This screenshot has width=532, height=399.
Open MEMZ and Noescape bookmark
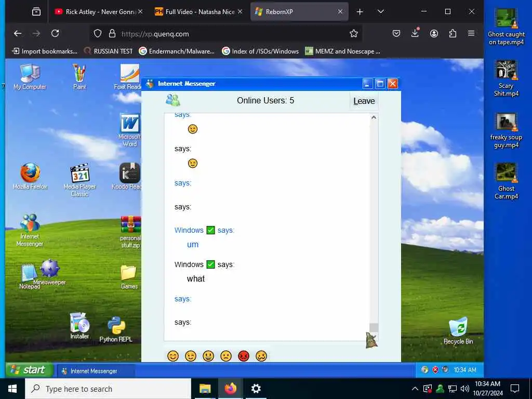pyautogui.click(x=343, y=51)
